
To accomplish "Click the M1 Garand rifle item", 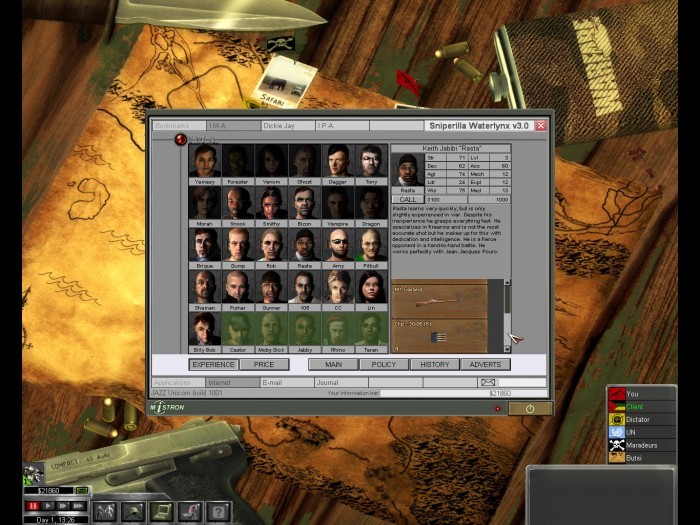I will 440,301.
